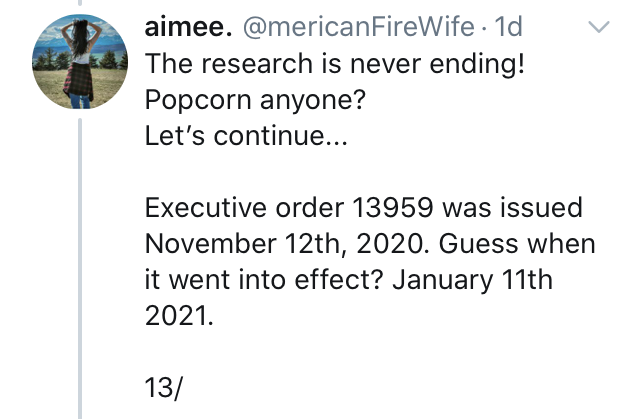This screenshot has width=640, height=419.
Task: Click the words 'was issued'
Action: (513, 207)
